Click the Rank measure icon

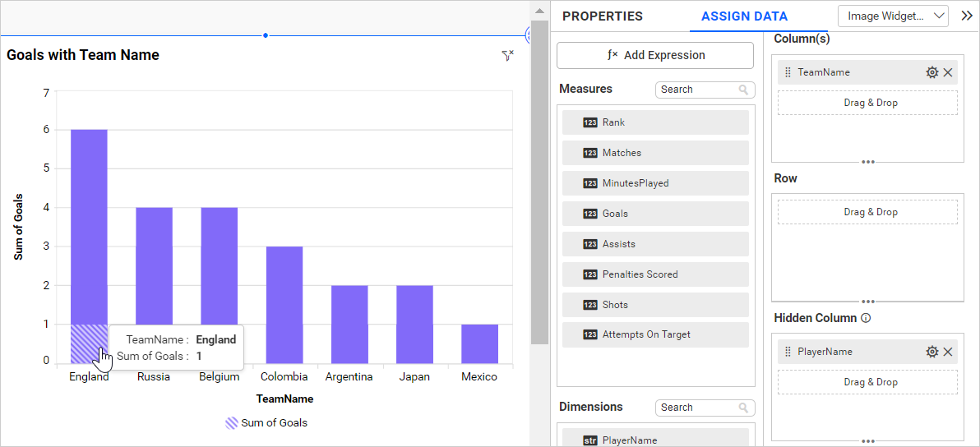(590, 122)
